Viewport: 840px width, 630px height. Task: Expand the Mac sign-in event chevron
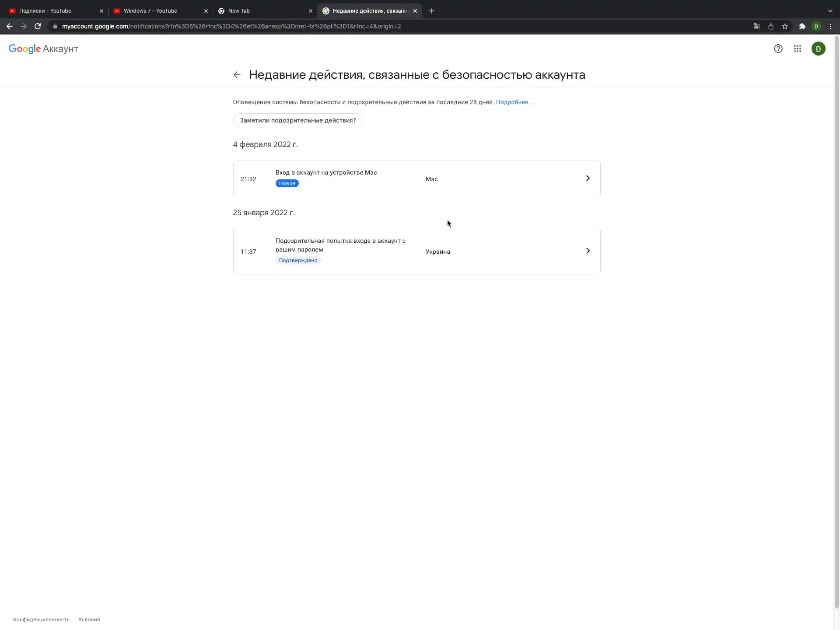tap(588, 178)
